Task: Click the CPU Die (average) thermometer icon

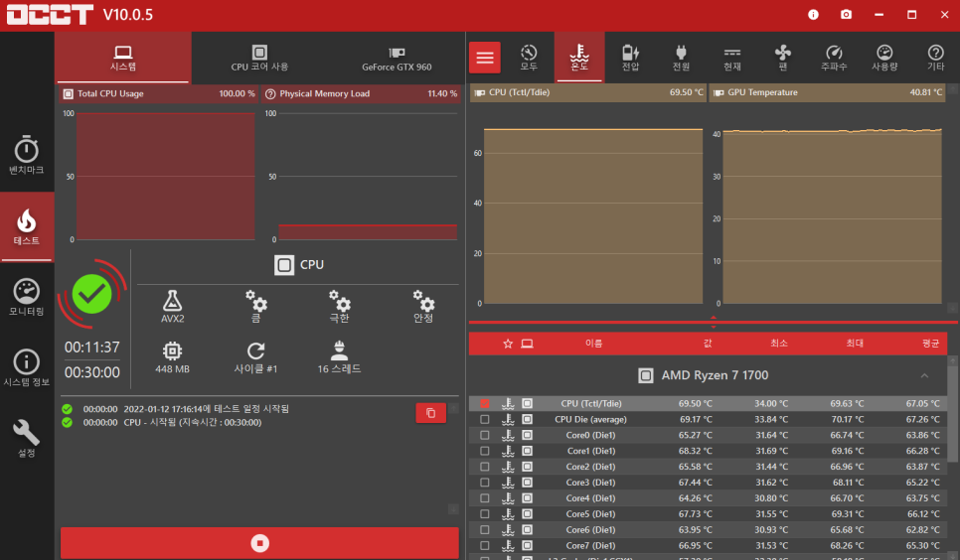Action: (x=508, y=419)
